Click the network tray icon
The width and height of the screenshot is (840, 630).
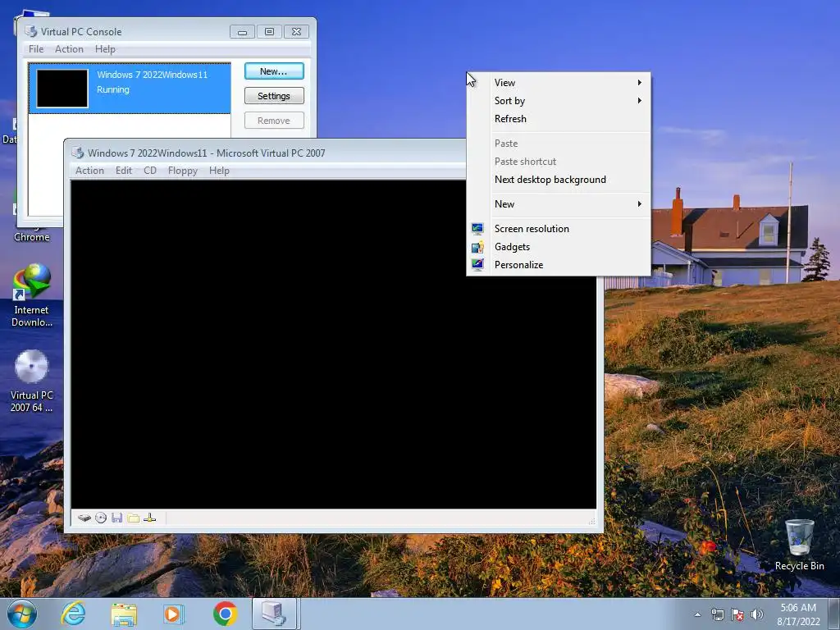click(x=717, y=614)
